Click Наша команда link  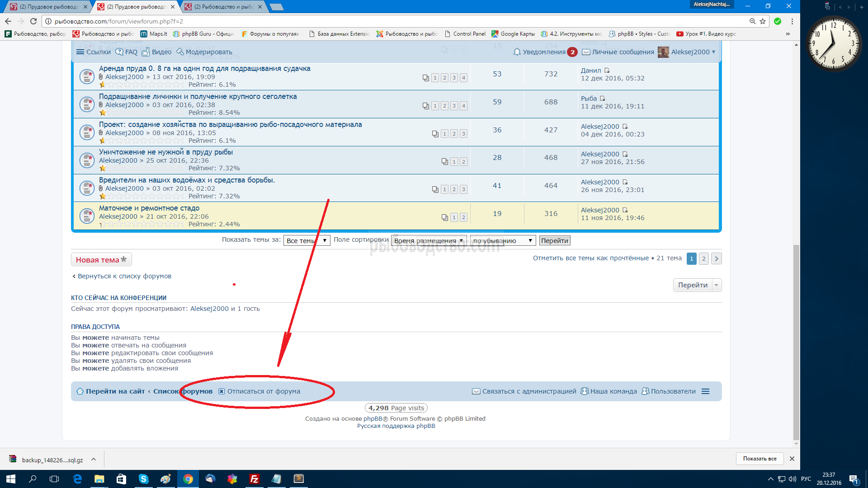coord(609,391)
